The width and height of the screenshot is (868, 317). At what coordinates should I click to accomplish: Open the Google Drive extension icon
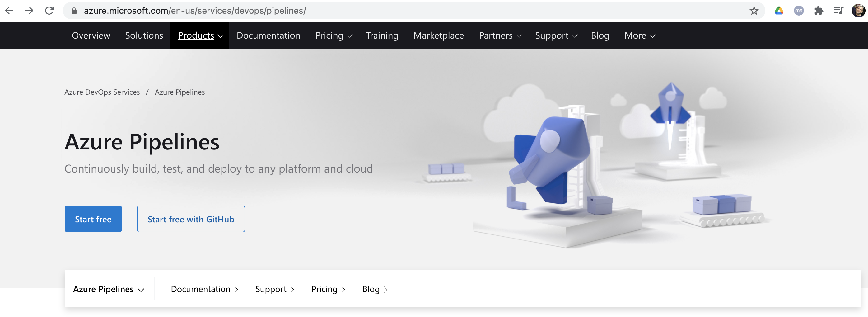(x=779, y=11)
